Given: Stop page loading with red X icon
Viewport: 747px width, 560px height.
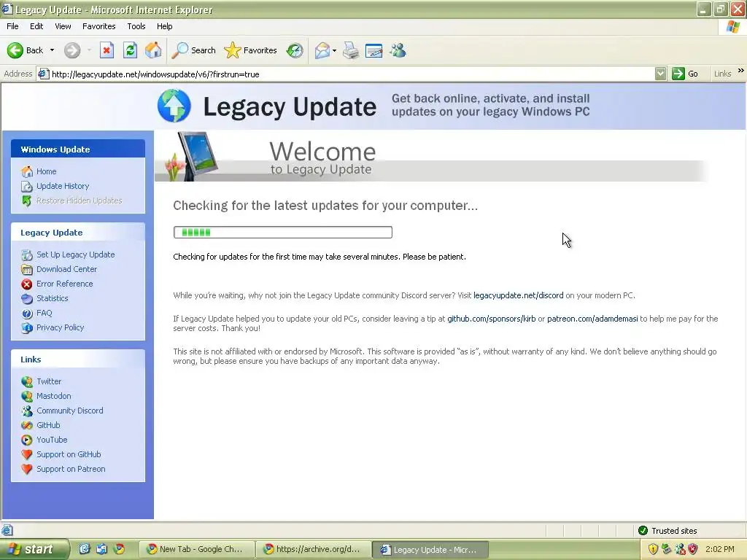Looking at the screenshot, I should [107, 50].
